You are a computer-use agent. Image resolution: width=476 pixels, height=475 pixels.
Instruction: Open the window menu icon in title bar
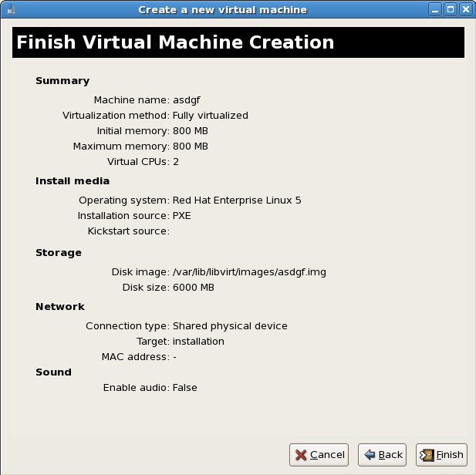pos(8,9)
